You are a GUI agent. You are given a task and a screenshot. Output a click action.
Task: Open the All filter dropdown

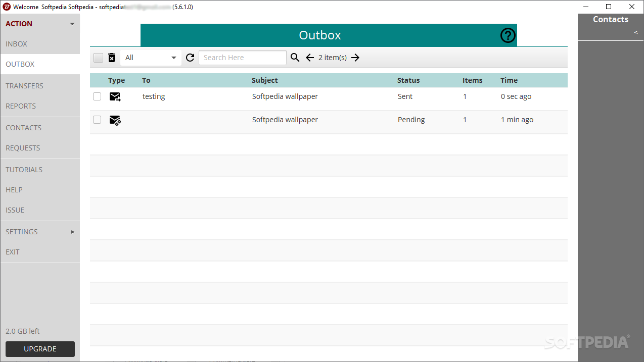click(151, 58)
